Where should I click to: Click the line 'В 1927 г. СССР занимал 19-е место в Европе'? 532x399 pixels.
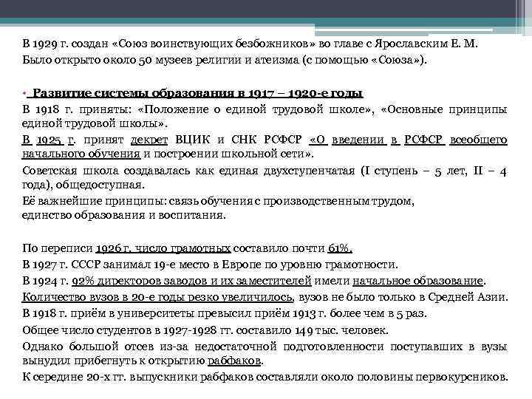(210, 265)
